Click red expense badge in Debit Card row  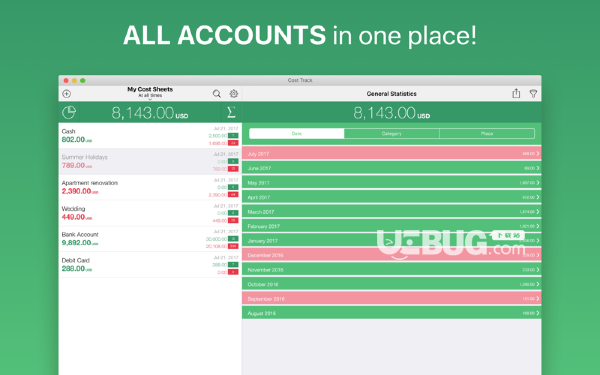(x=233, y=272)
